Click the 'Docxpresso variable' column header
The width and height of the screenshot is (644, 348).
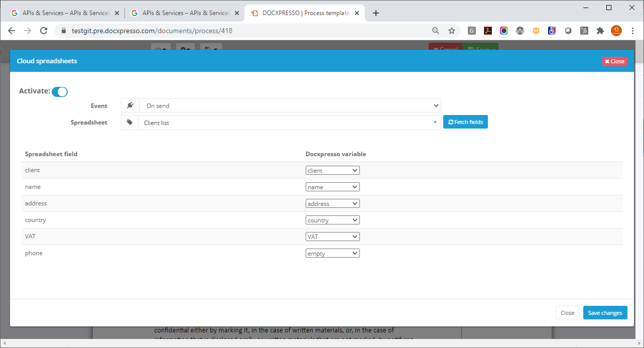point(336,154)
